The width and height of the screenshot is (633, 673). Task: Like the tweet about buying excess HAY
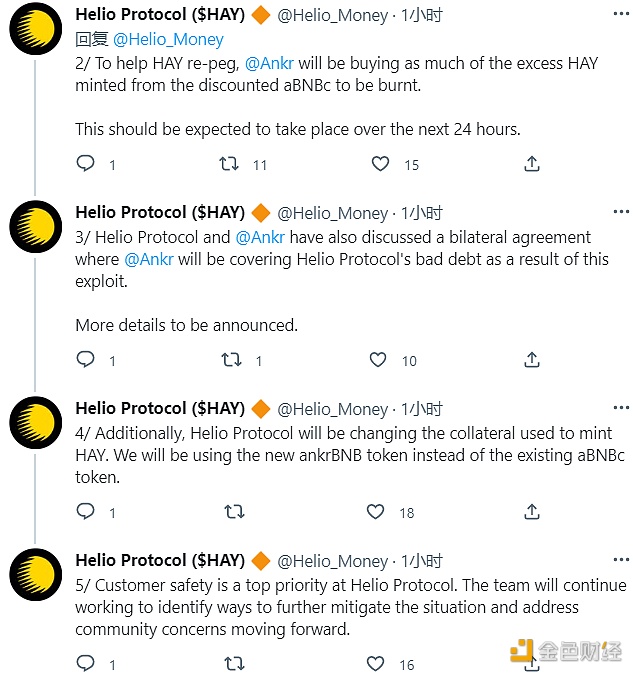pos(380,163)
